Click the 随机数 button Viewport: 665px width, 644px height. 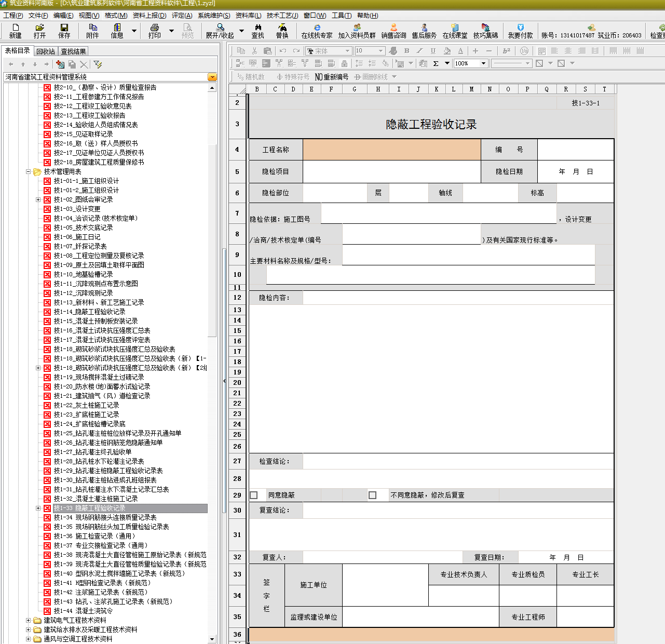tap(251, 77)
